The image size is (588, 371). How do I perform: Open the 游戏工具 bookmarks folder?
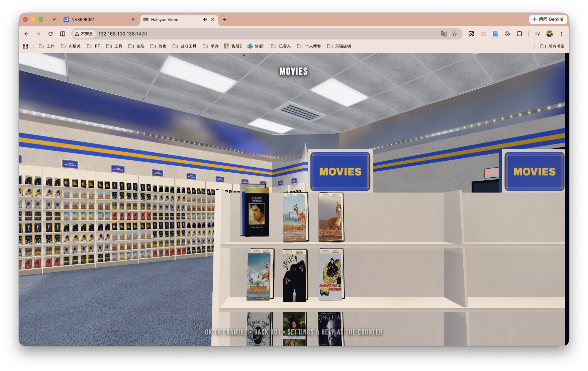[x=185, y=46]
